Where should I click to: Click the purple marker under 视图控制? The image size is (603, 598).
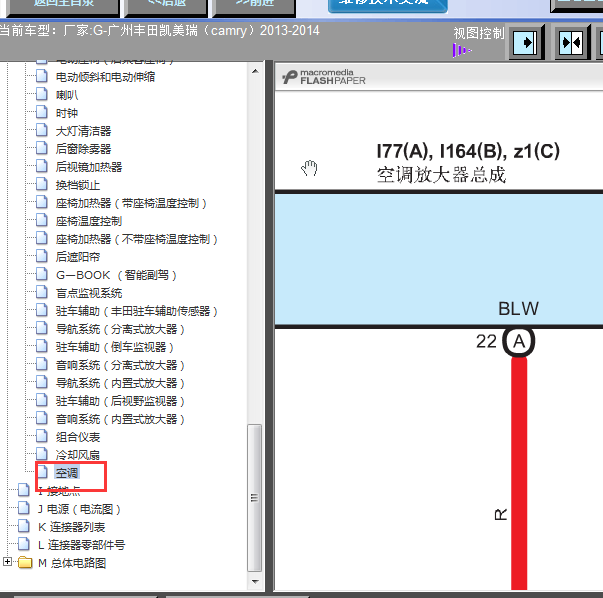coord(461,50)
